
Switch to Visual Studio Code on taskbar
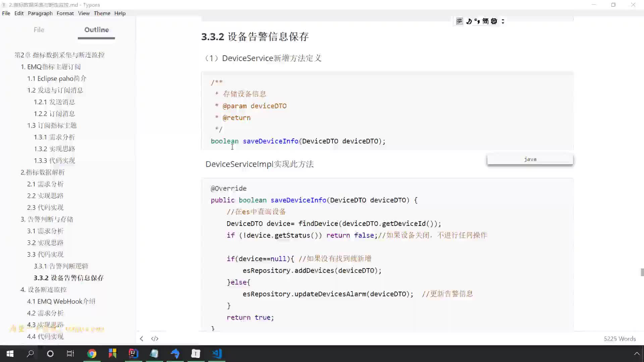pos(217,354)
